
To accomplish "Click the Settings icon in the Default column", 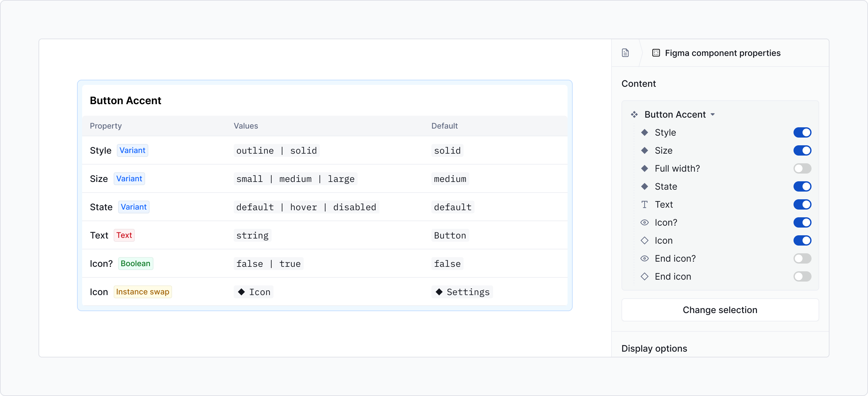I will (x=439, y=292).
